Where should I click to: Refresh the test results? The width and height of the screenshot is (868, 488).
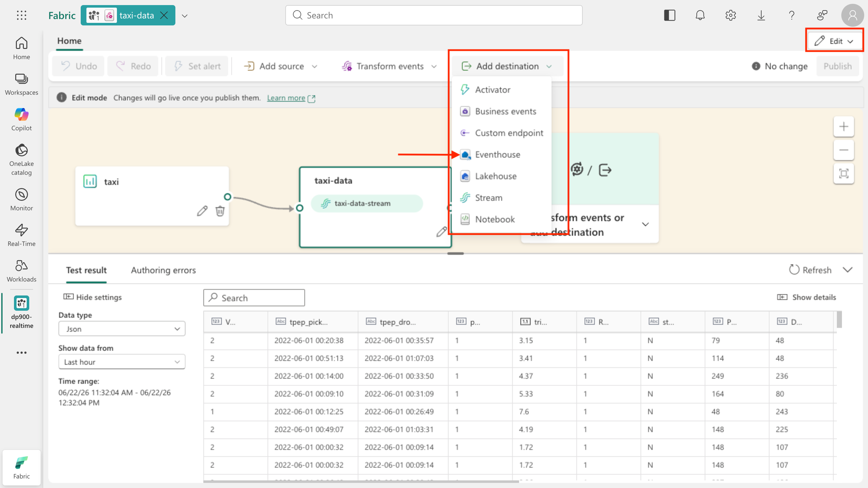pos(810,270)
